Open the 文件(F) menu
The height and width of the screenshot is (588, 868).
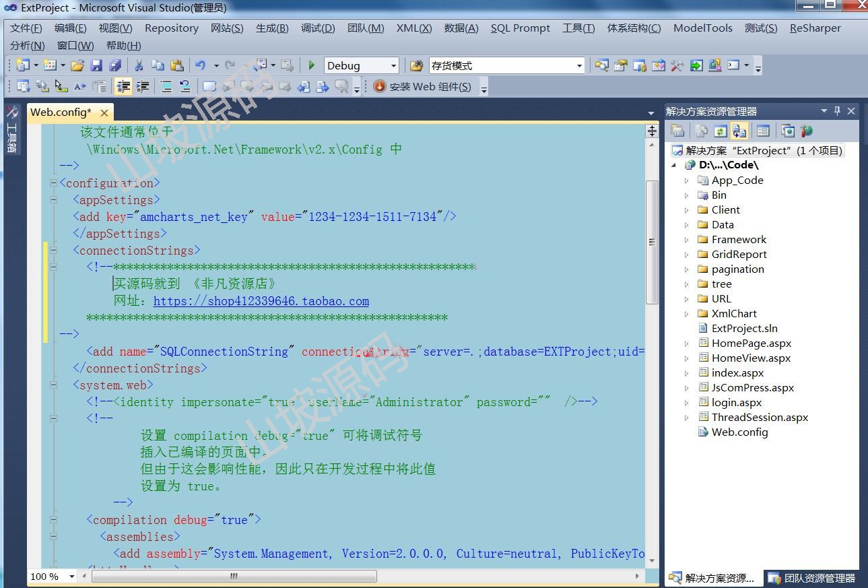tap(26, 28)
